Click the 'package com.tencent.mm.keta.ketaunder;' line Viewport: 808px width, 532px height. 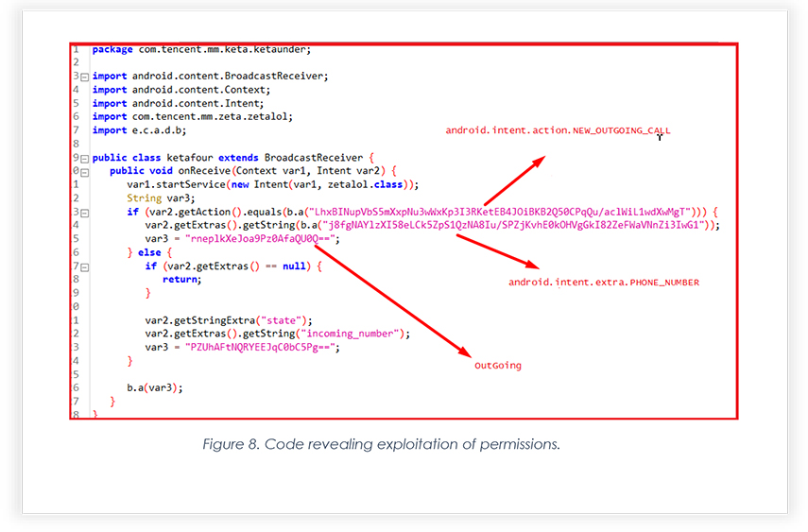tap(201, 49)
